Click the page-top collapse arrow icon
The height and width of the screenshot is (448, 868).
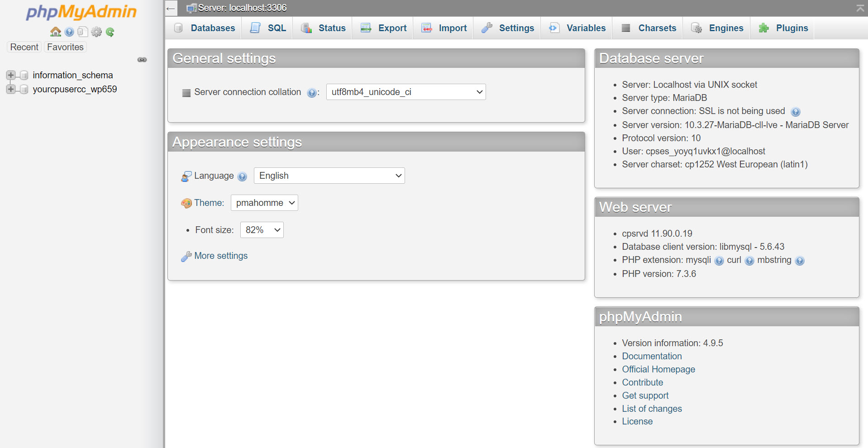click(860, 8)
